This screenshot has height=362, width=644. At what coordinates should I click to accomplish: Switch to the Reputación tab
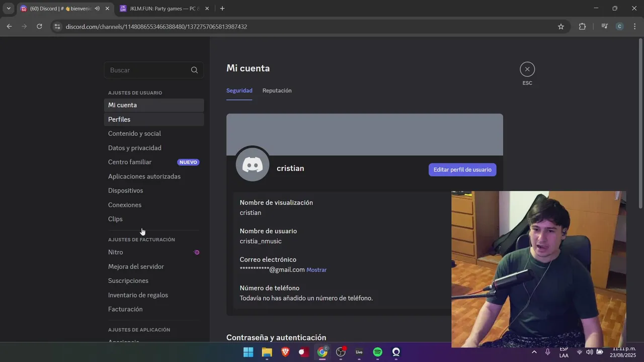[x=277, y=90]
